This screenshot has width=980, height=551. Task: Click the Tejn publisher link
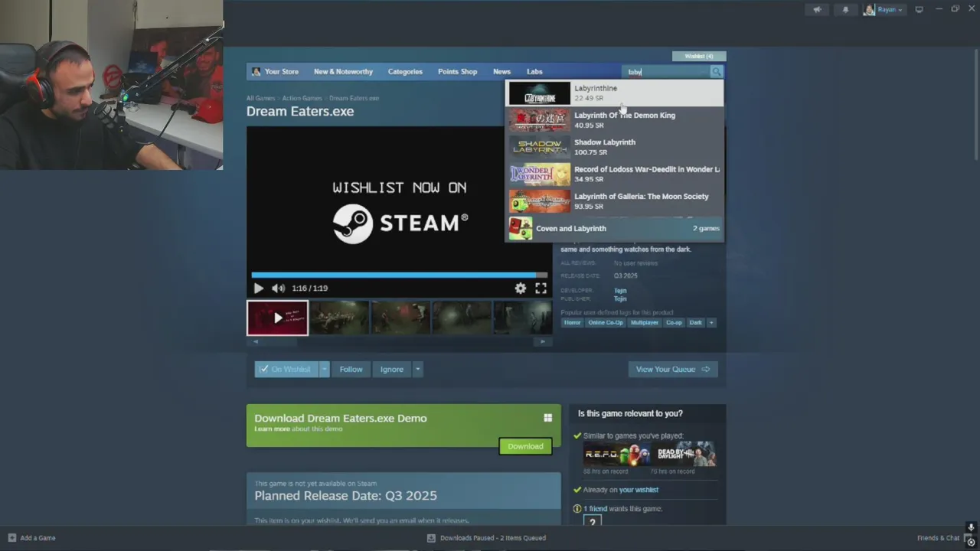pyautogui.click(x=620, y=299)
